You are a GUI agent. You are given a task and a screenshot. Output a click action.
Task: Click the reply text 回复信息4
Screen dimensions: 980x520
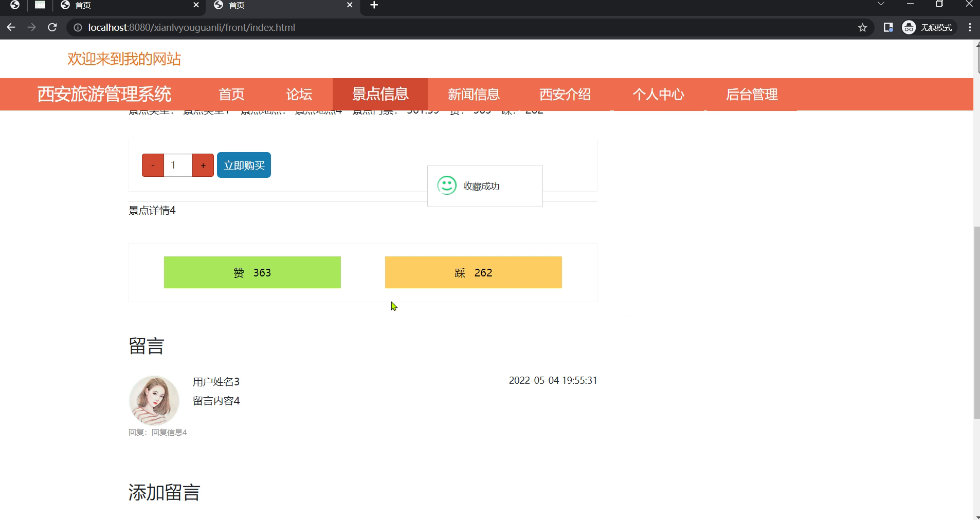pos(169,433)
